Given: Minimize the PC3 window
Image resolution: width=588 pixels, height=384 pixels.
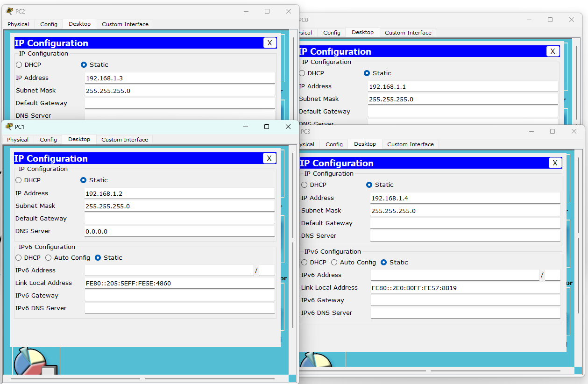Looking at the screenshot, I should 531,131.
